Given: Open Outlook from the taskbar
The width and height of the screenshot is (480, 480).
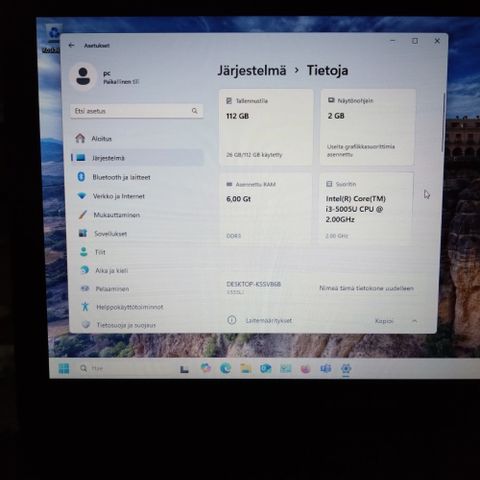Looking at the screenshot, I should 266,368.
